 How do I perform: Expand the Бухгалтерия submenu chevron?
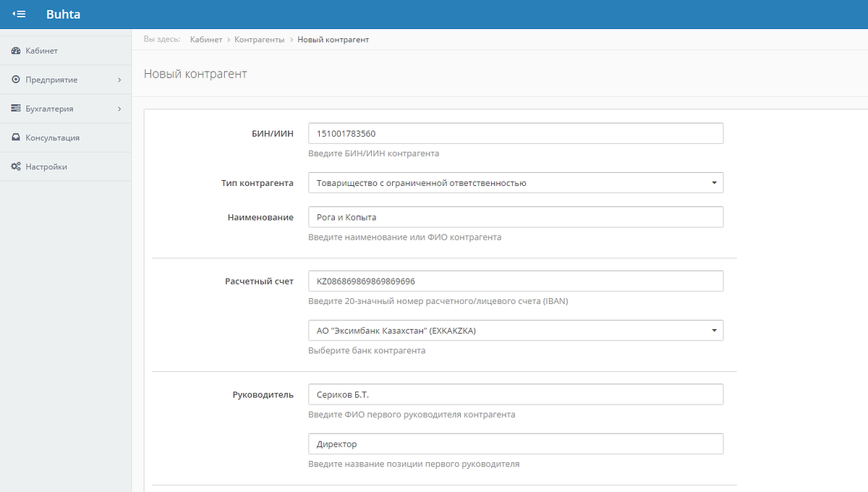[119, 109]
